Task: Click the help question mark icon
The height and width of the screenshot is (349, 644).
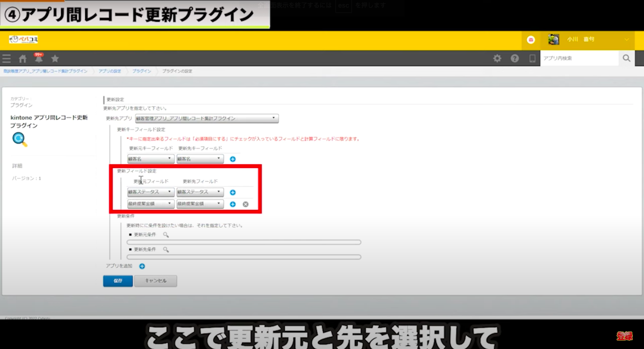Action: 515,59
